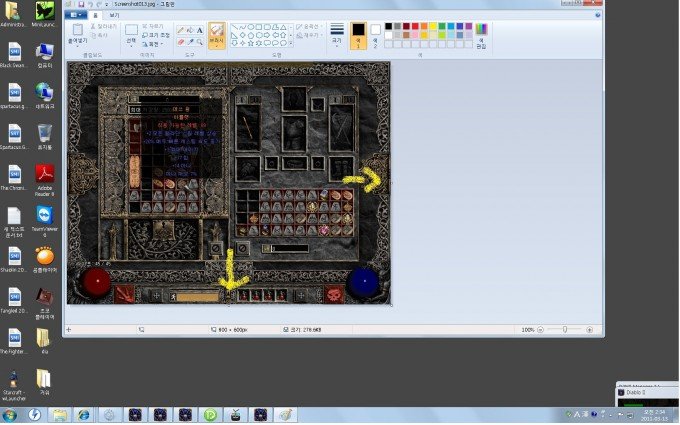680x425 pixels.
Task: Choose the Rounded rectangle shape
Action: point(267,27)
